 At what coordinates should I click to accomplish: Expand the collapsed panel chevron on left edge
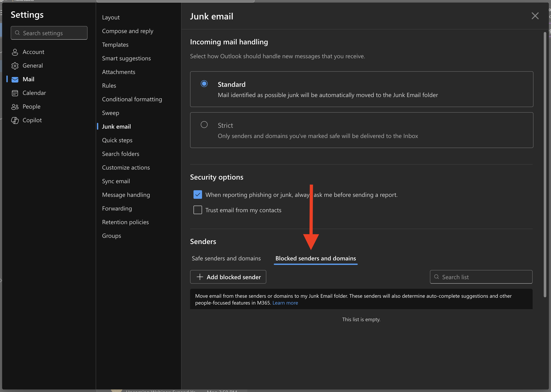[x=1, y=280]
